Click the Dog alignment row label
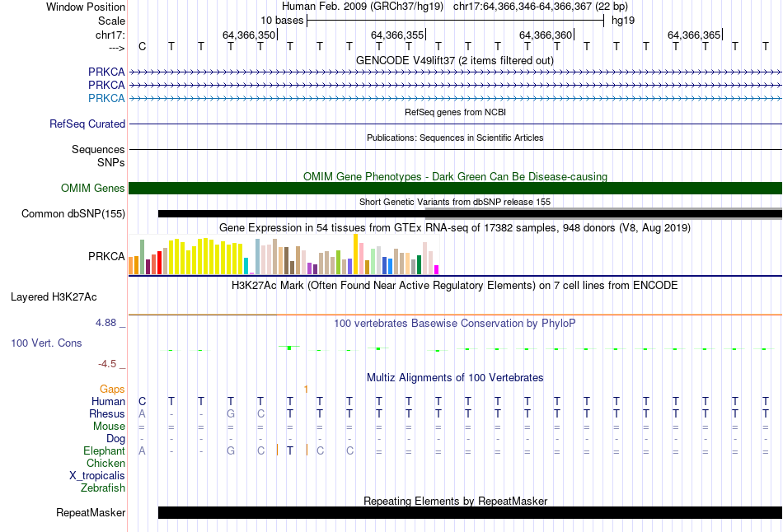 tap(115, 439)
